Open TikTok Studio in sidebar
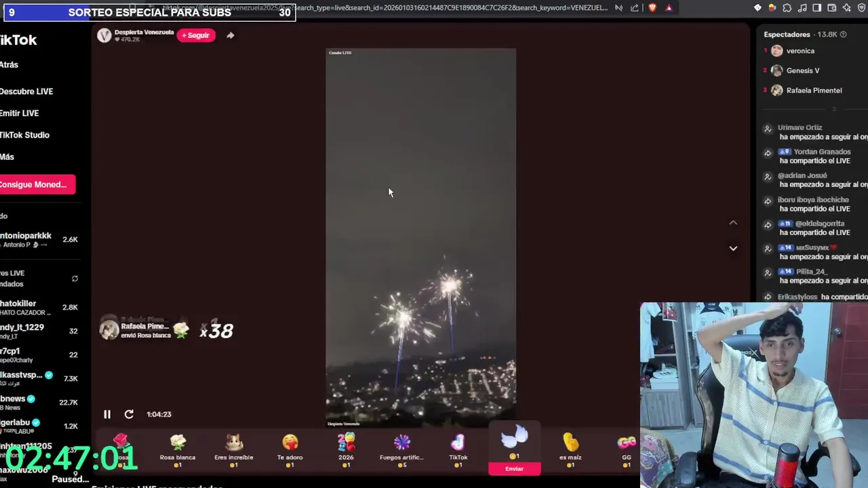The image size is (868, 488). coord(25,135)
